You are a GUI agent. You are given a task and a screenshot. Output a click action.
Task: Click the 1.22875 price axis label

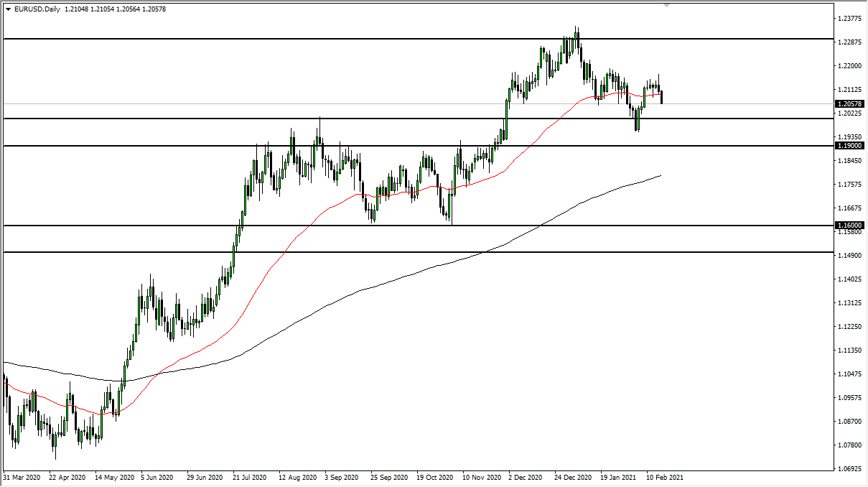[850, 42]
